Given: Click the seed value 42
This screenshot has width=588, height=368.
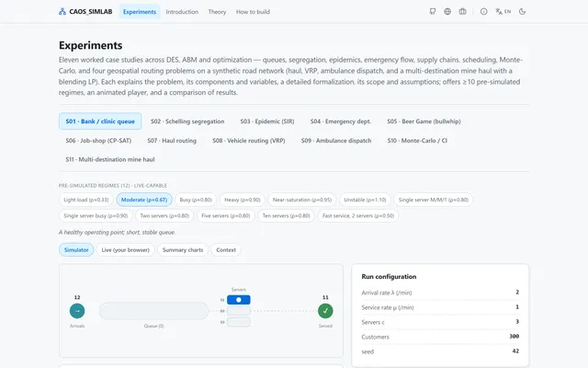Looking at the screenshot, I should pos(515,351).
